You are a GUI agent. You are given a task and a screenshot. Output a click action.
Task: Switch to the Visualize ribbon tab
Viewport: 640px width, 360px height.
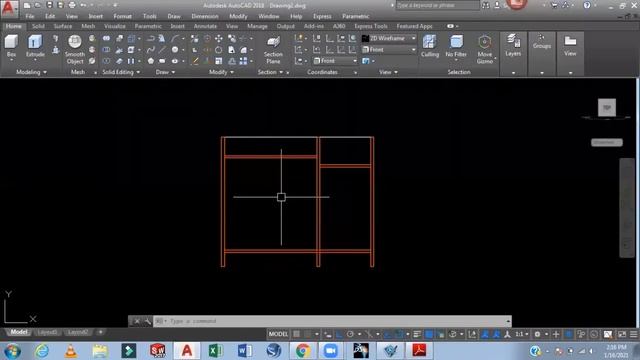(115, 26)
